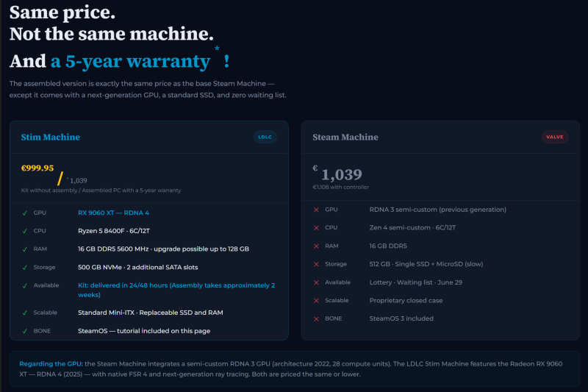The image size is (588, 392).
Task: Click the check icon next to 16 GB DDR5 5600 MHz
Action: pyautogui.click(x=25, y=249)
